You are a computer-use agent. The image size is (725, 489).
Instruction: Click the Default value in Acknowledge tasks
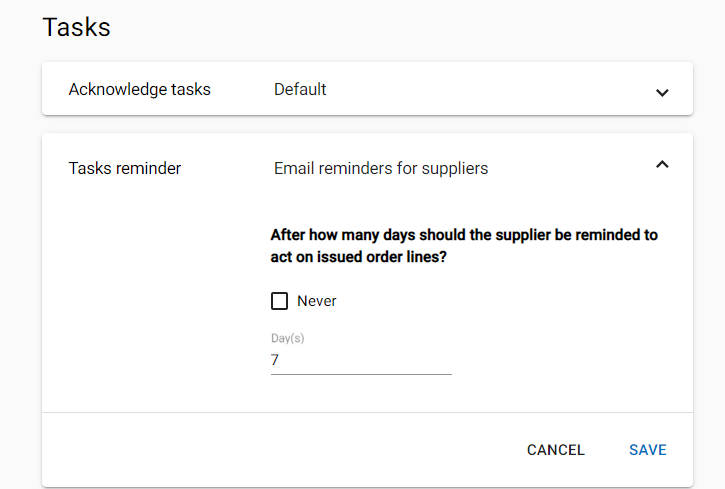pyautogui.click(x=300, y=89)
